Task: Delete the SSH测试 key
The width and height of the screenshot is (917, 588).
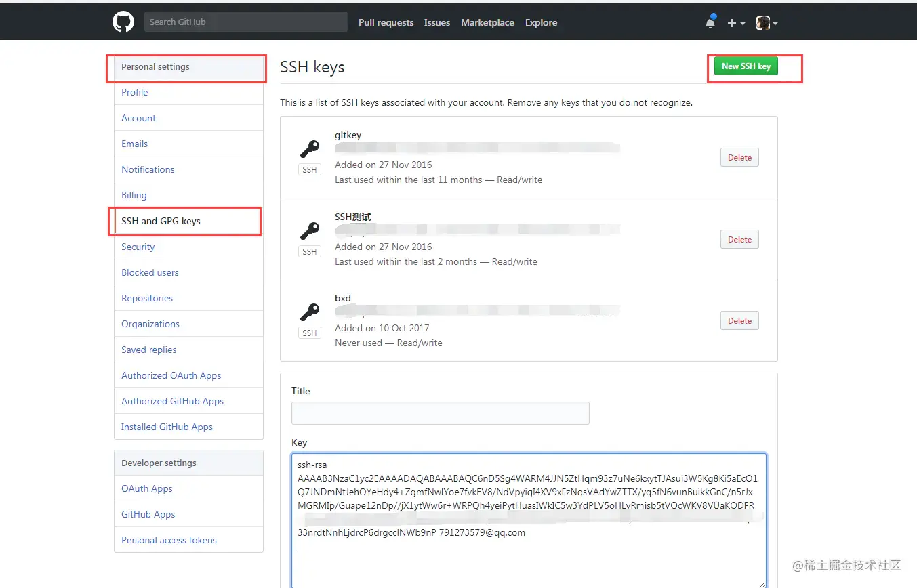Action: 739,239
